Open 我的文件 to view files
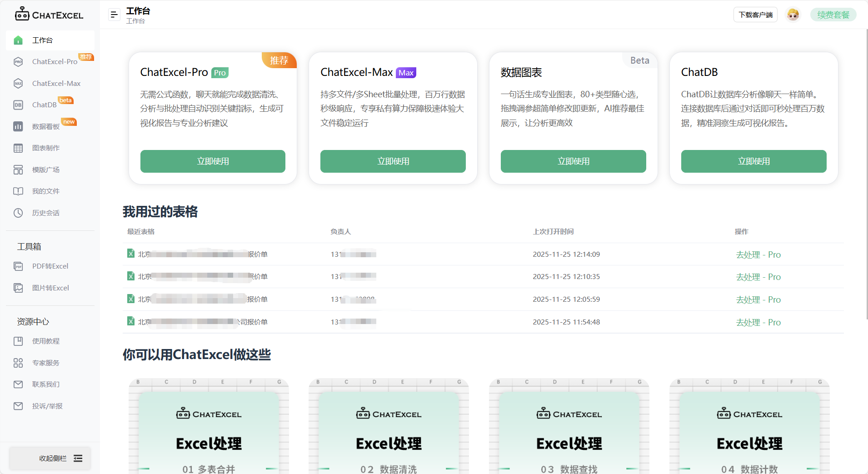The width and height of the screenshot is (868, 474). [x=45, y=191]
